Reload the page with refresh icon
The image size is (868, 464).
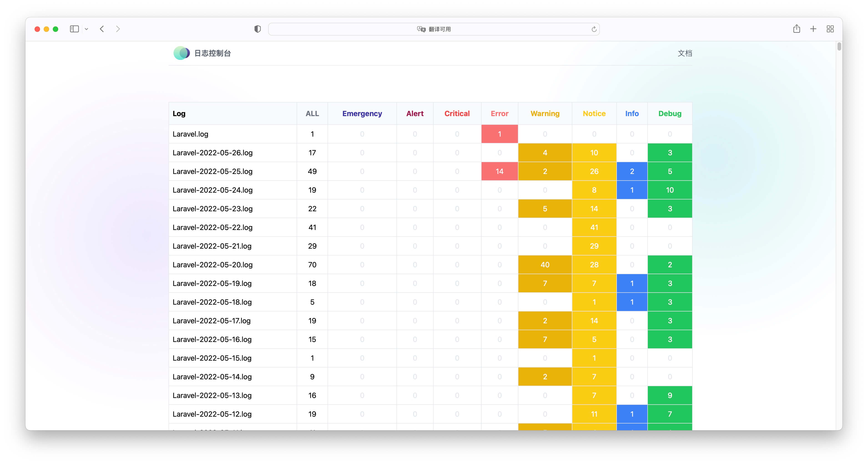coord(594,29)
